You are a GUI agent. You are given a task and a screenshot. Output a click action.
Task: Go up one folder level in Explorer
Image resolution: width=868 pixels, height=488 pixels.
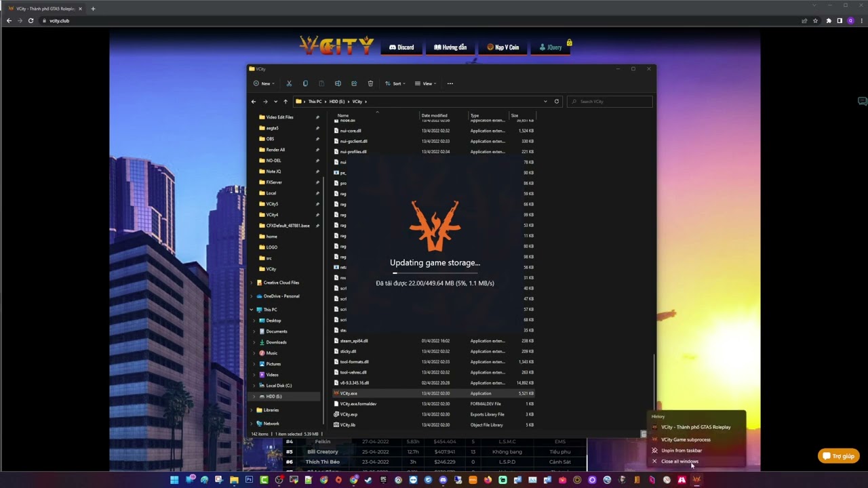click(285, 102)
